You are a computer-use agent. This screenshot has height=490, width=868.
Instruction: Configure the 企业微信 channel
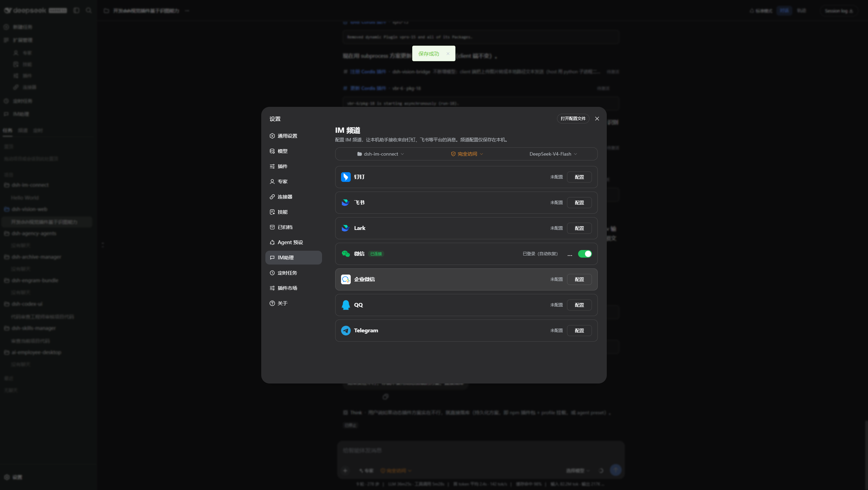click(x=579, y=279)
